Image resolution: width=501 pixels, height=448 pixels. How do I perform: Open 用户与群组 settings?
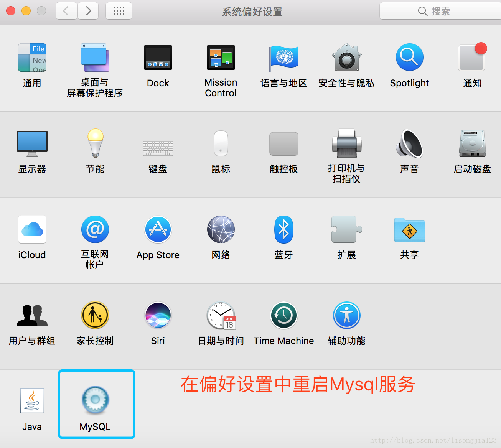(x=32, y=315)
